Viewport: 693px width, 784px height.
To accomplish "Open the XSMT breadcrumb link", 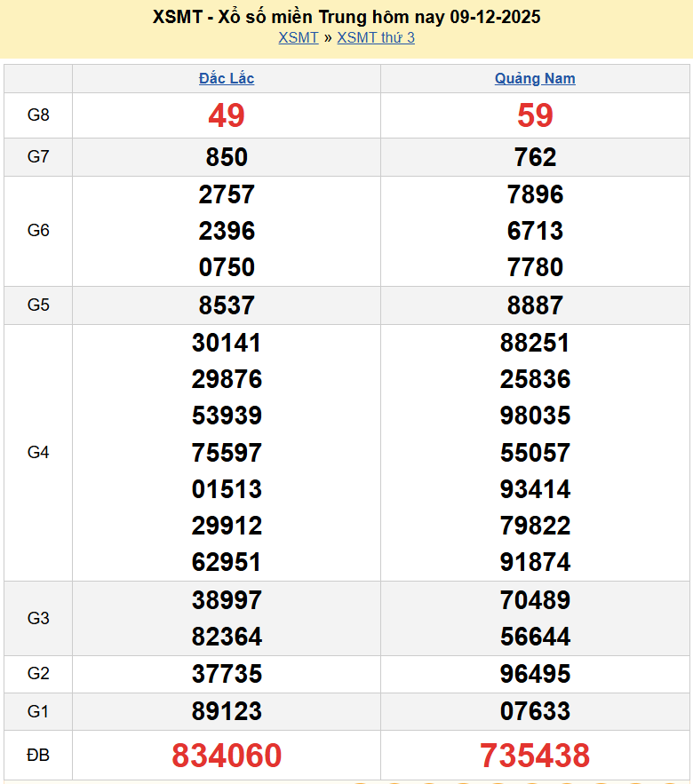I will (x=298, y=37).
